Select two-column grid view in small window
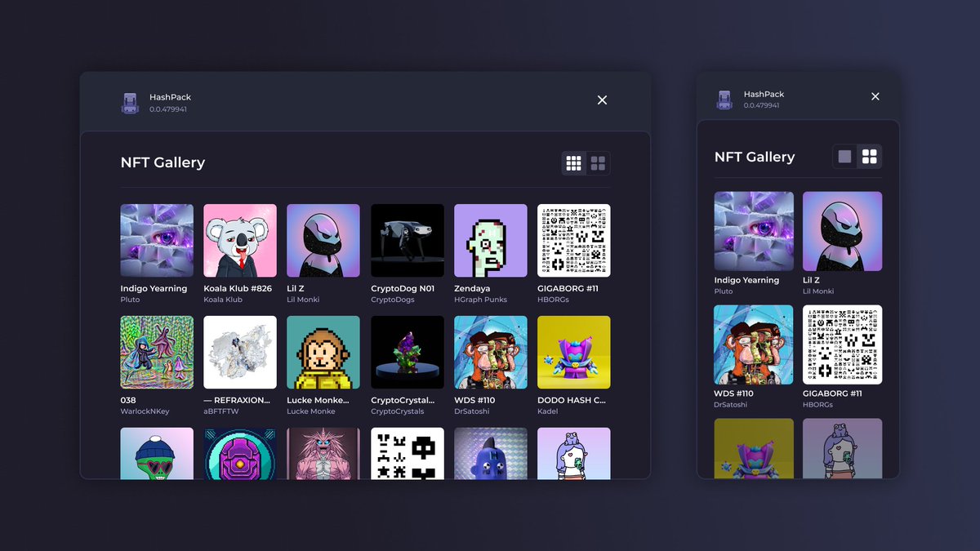980x551 pixels. click(870, 157)
